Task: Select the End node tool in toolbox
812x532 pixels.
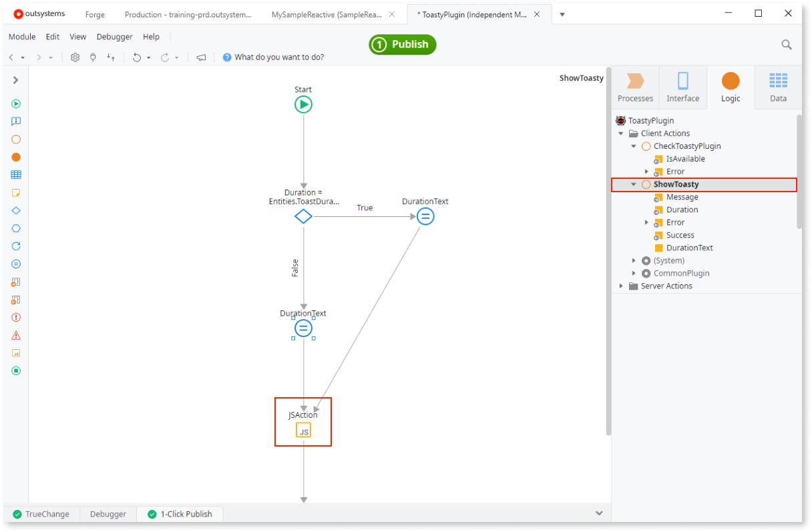Action: click(x=15, y=370)
